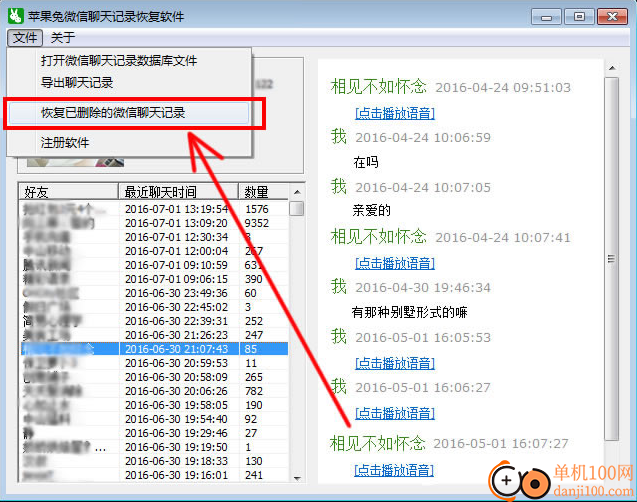Select row with count 265
Image resolution: width=637 pixels, height=502 pixels.
point(154,377)
